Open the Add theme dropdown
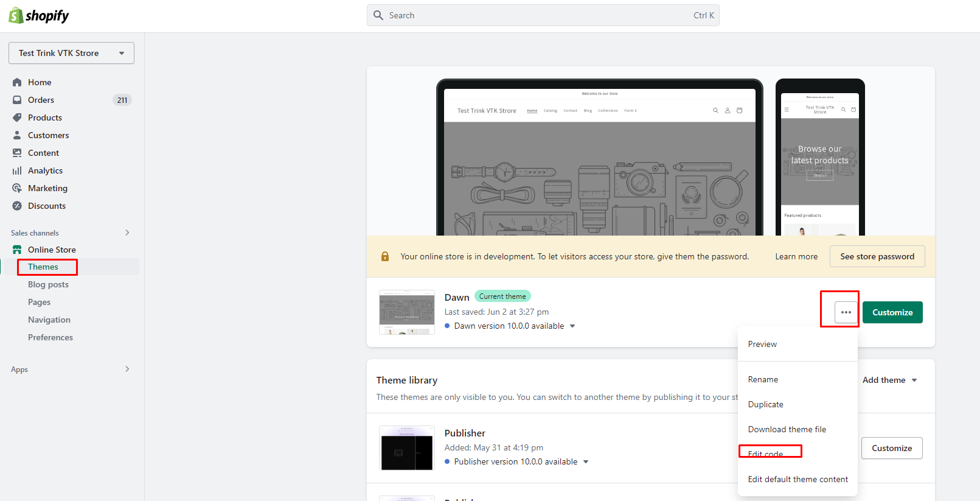This screenshot has width=980, height=501. coord(890,380)
